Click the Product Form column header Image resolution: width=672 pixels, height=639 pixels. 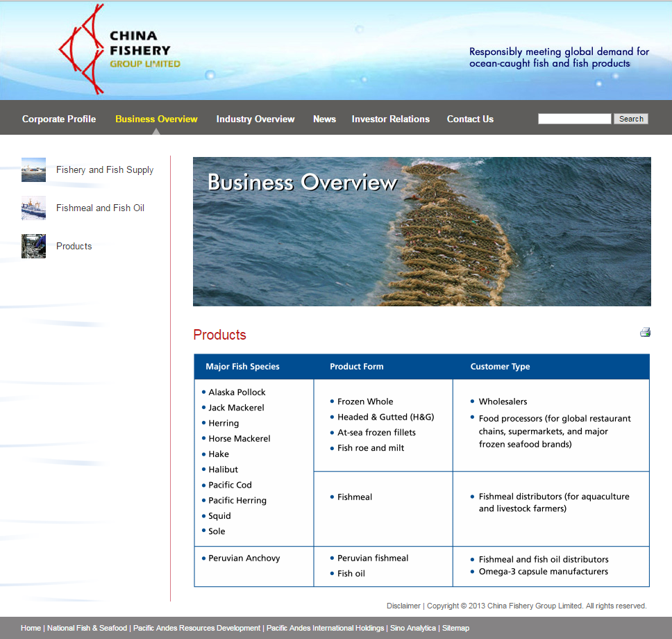coord(357,367)
